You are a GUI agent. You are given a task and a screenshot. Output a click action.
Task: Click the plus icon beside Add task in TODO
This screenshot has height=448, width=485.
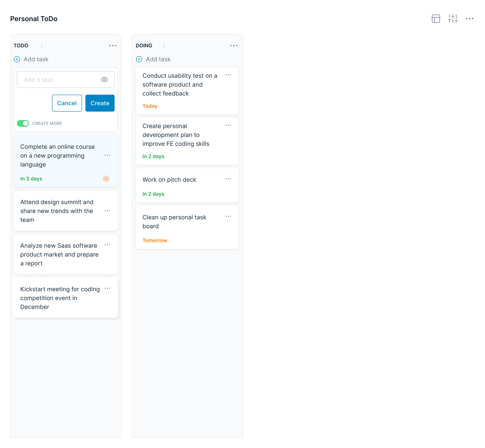tap(17, 59)
